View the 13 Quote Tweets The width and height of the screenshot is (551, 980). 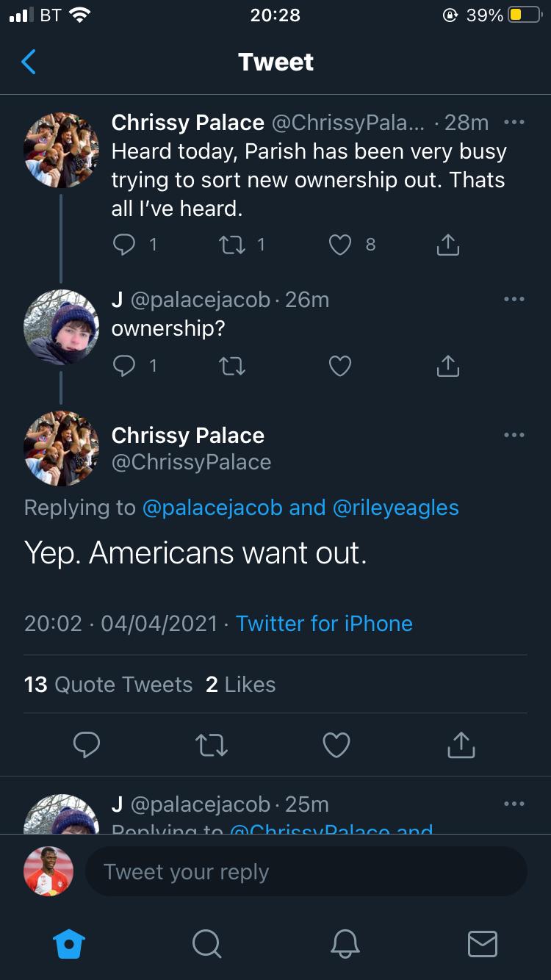(x=109, y=685)
